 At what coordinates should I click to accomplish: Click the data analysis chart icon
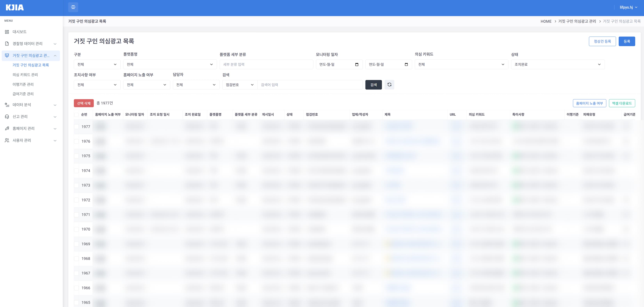(x=7, y=105)
